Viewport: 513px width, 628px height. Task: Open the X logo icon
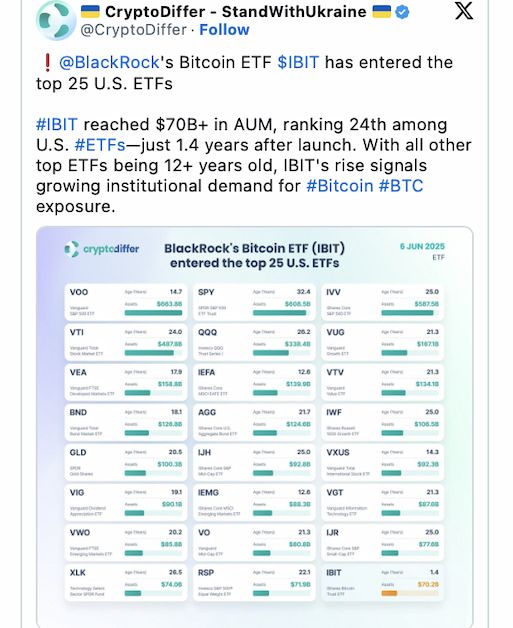464,11
